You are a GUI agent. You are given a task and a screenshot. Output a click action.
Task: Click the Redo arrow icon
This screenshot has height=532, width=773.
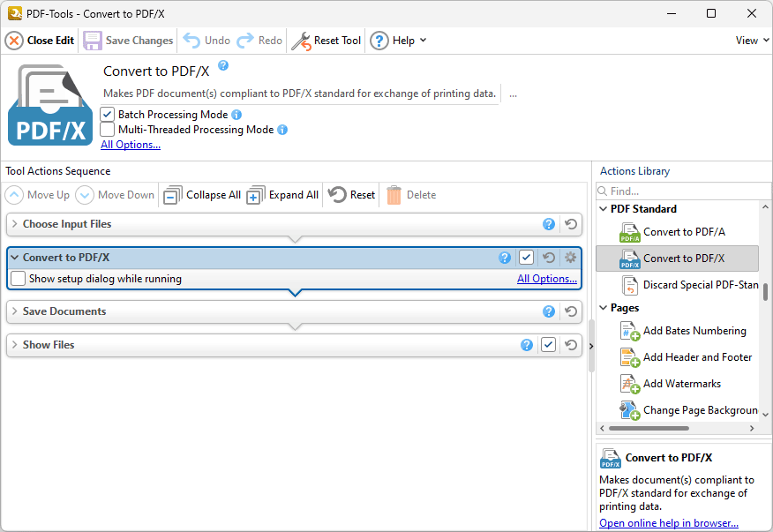(245, 41)
